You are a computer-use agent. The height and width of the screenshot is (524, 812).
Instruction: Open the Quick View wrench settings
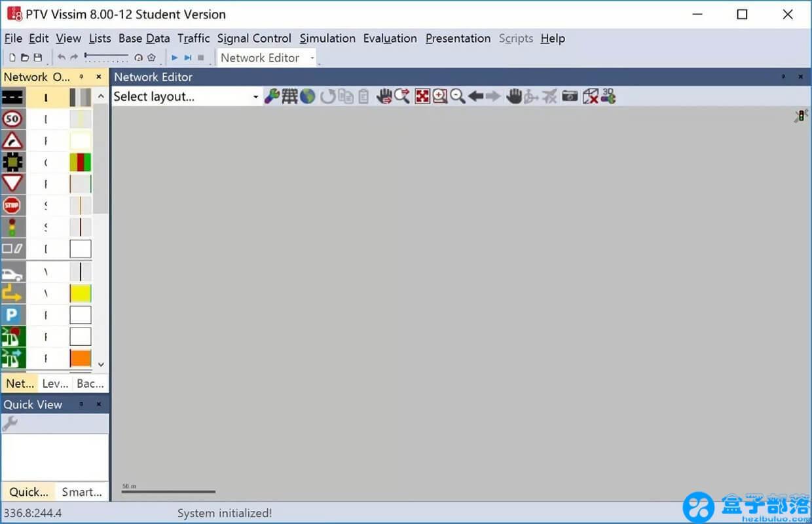(10, 424)
